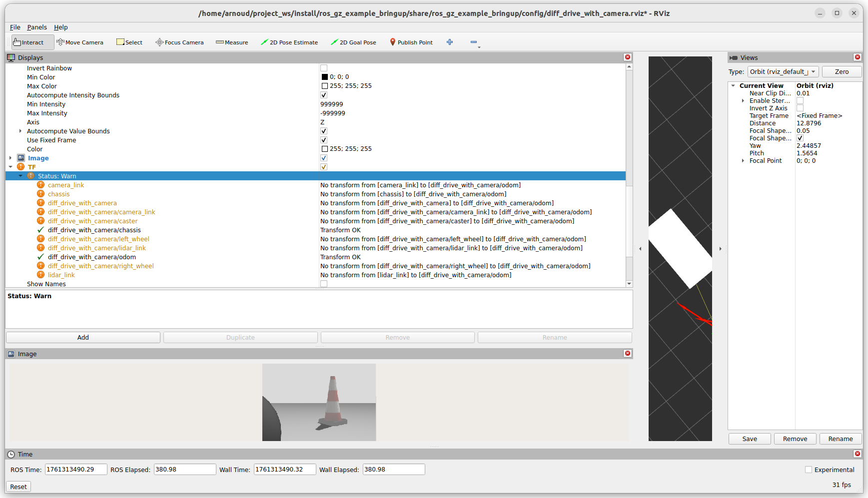Choose the Select tool in toolbar
The image size is (868, 498).
tap(129, 42)
